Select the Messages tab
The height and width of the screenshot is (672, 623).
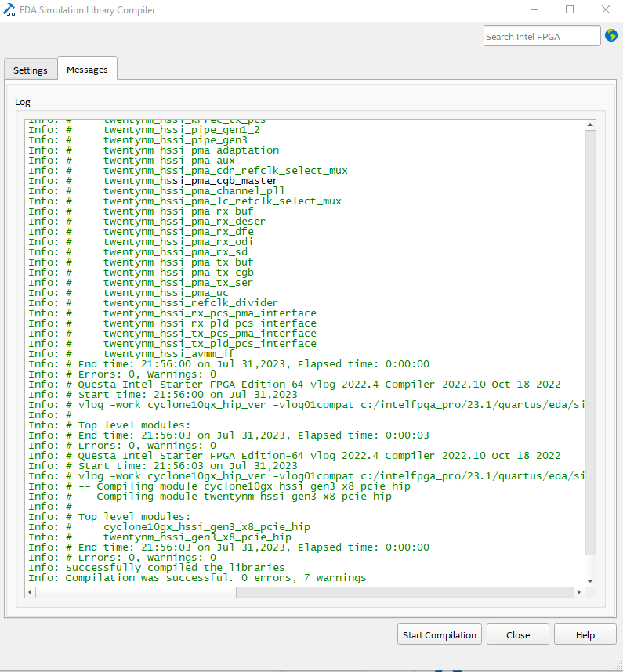(87, 69)
